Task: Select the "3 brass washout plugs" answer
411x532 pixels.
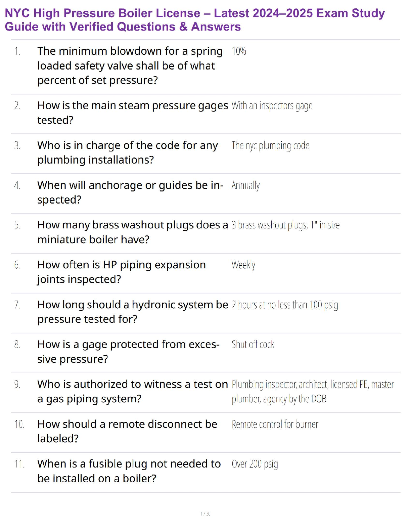Action: [285, 225]
